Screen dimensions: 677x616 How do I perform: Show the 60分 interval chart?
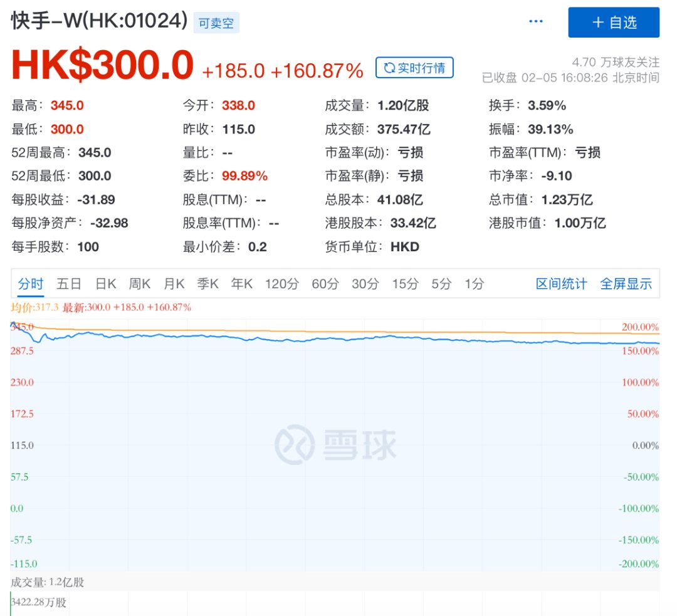[325, 284]
